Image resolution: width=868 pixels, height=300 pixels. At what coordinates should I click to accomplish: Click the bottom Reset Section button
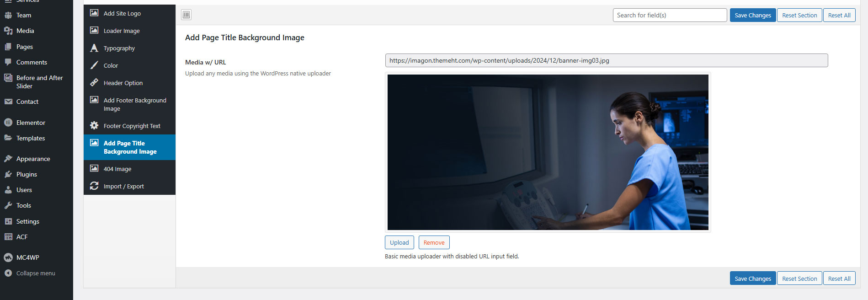click(x=799, y=279)
